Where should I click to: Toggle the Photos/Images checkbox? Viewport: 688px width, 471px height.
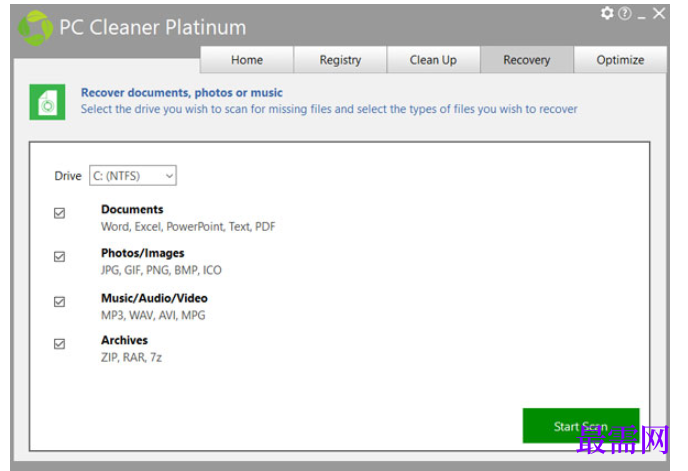click(x=59, y=257)
